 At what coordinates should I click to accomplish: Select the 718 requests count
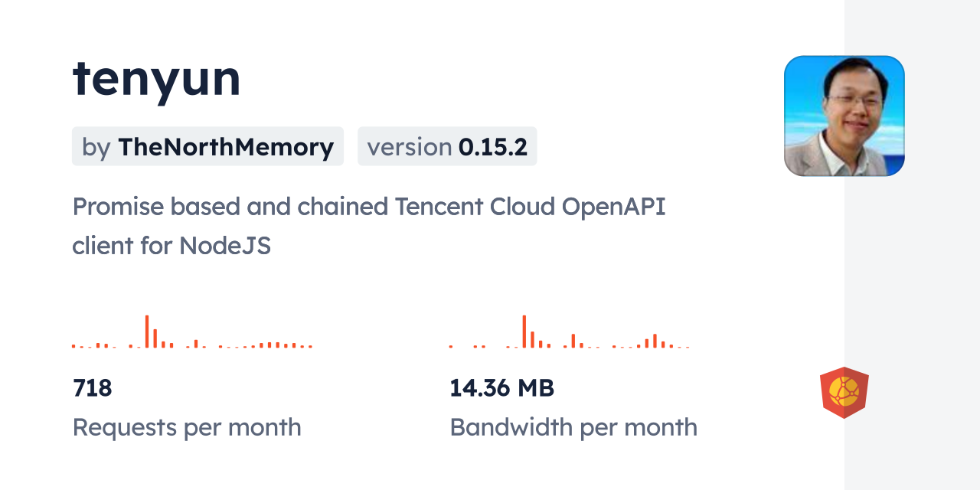pyautogui.click(x=93, y=388)
